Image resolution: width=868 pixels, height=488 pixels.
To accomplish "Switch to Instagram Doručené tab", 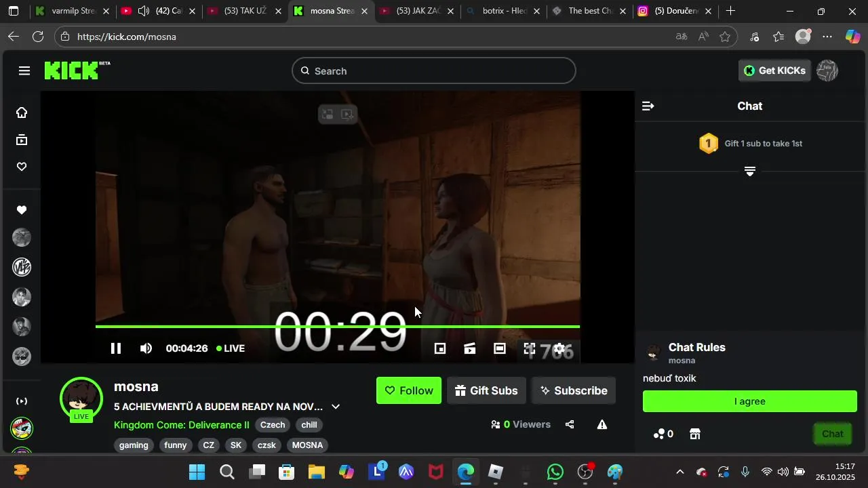I will 676,12.
